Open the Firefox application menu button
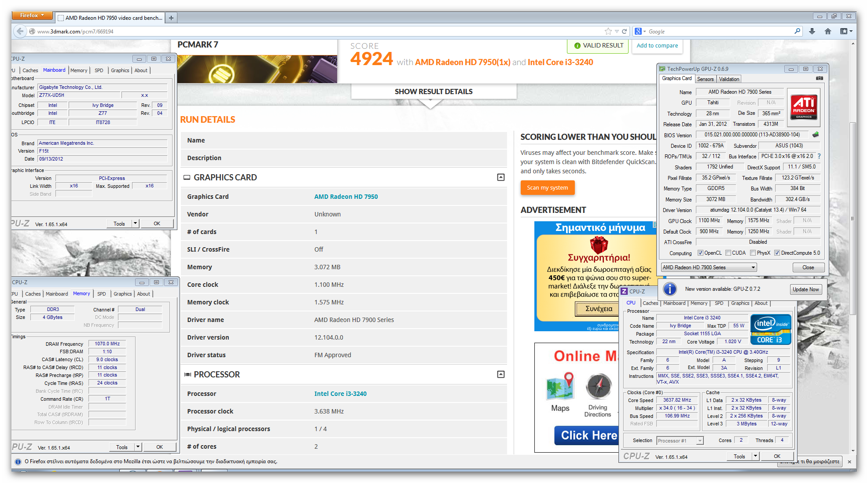868x483 pixels. (32, 15)
